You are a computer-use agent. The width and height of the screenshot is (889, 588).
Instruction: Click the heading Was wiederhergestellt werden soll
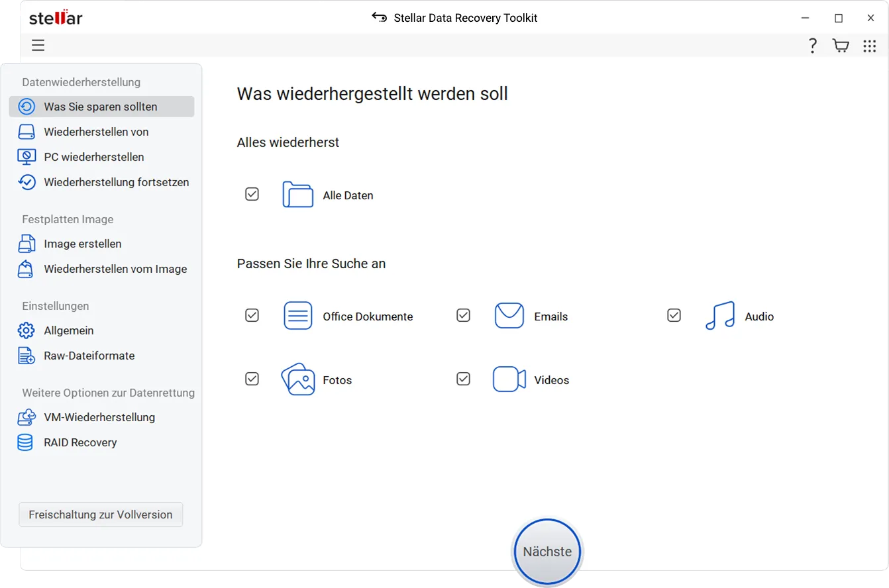(372, 93)
